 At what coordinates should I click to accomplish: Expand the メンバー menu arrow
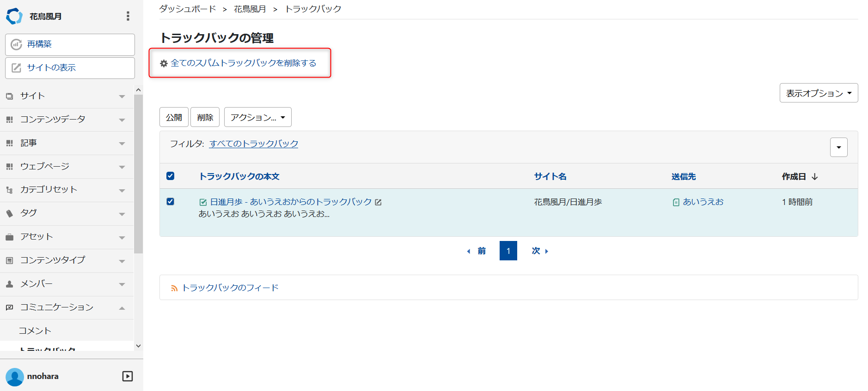[122, 284]
